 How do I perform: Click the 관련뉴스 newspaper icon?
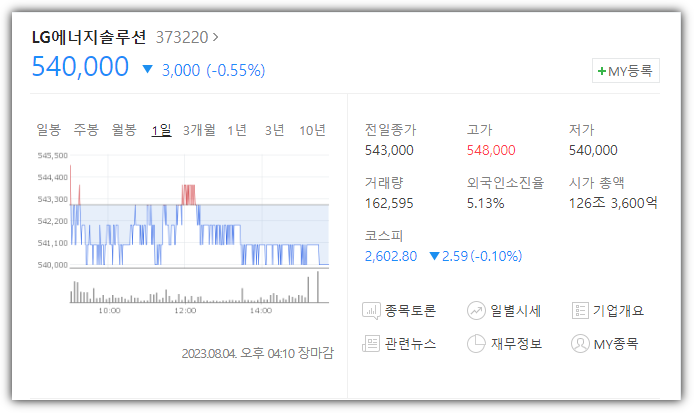point(371,344)
